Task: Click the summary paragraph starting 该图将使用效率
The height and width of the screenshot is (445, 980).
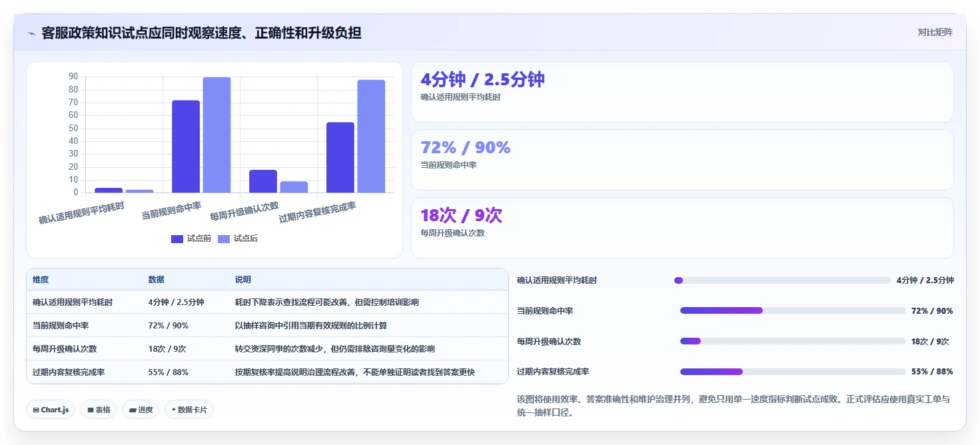Action: [x=734, y=406]
